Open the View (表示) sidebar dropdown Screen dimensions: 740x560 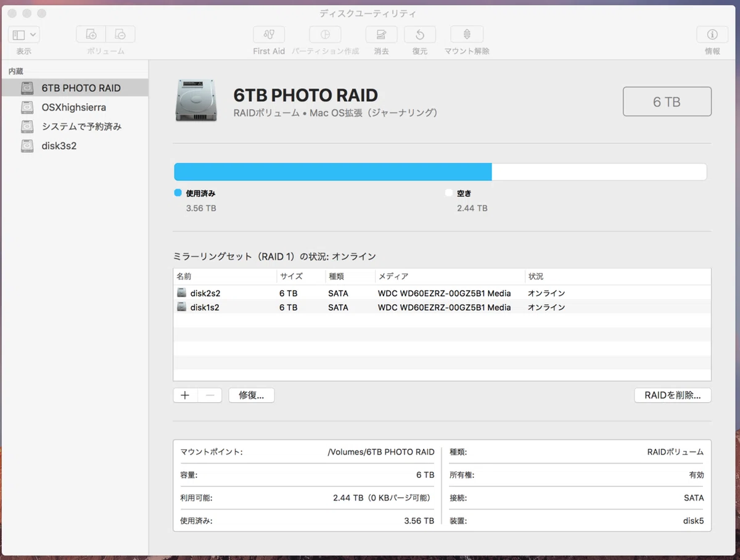pos(24,35)
